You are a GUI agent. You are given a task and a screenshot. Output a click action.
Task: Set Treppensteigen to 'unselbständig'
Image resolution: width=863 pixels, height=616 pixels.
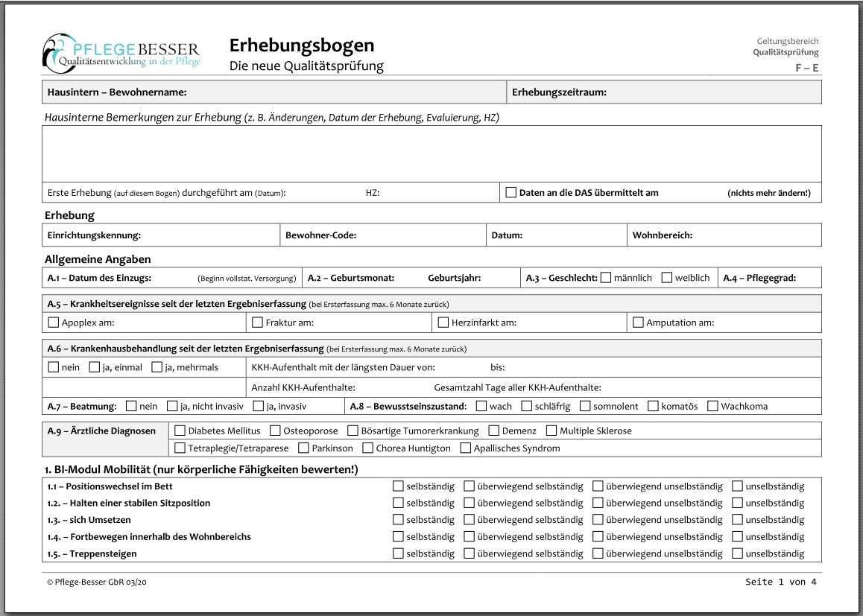737,553
